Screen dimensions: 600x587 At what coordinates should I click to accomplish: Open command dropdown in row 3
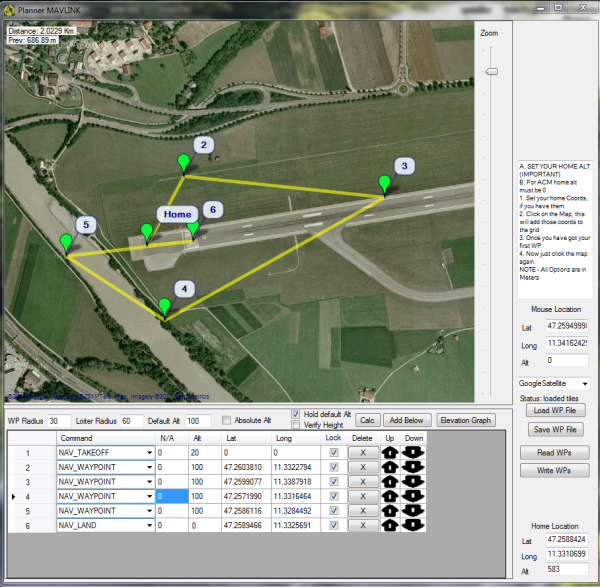click(x=149, y=482)
